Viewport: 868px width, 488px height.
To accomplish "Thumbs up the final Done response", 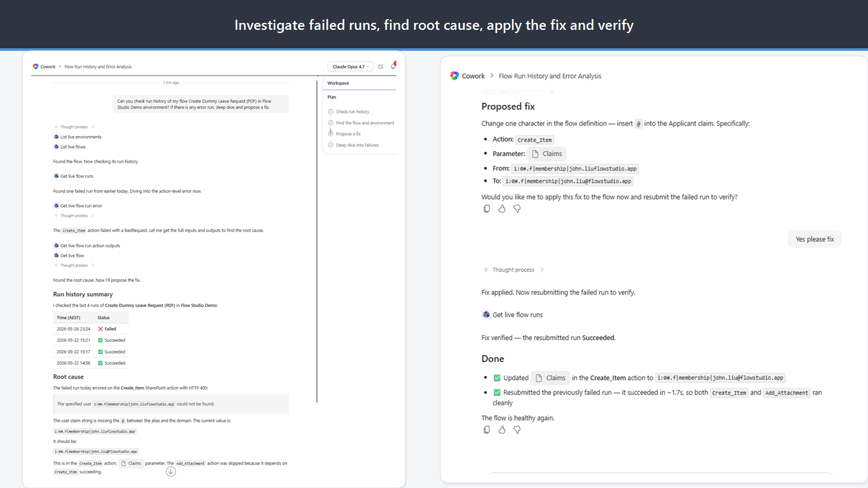I will point(502,430).
